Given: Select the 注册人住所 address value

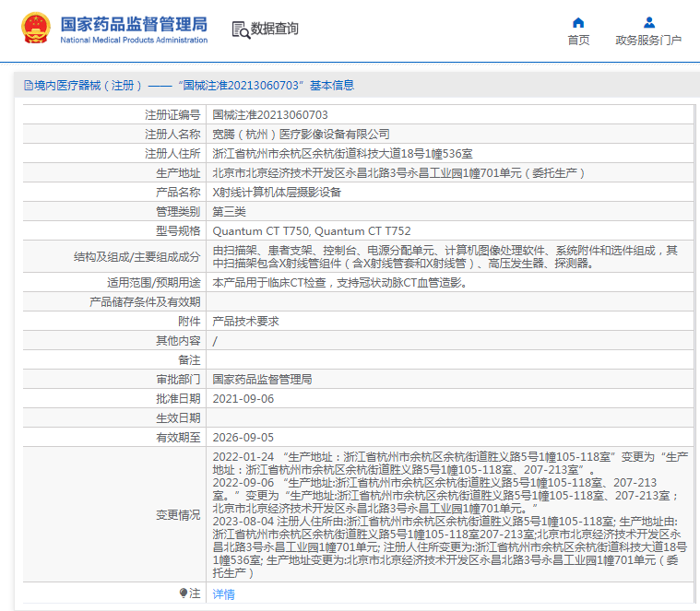Looking at the screenshot, I should click(342, 154).
